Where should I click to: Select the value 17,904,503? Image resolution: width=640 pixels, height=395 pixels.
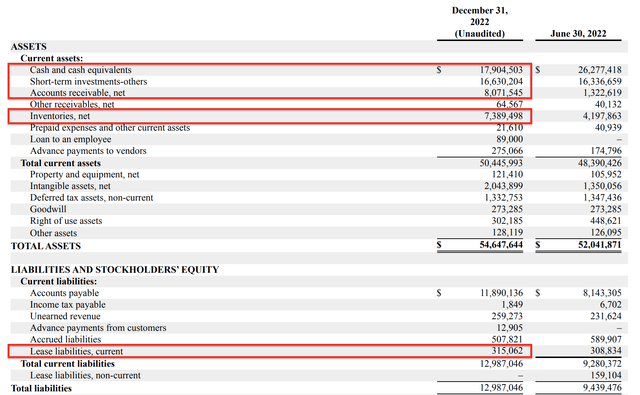click(x=501, y=70)
